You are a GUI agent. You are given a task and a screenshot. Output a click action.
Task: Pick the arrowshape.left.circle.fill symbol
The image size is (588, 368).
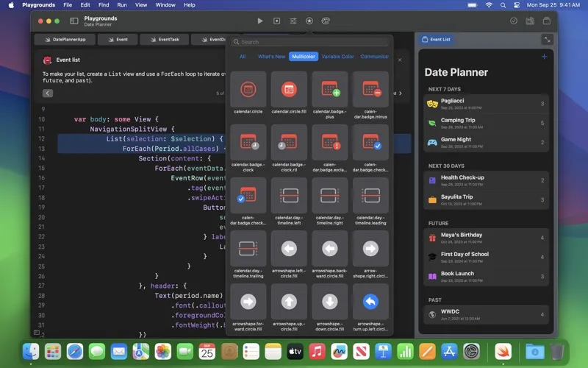(289, 248)
